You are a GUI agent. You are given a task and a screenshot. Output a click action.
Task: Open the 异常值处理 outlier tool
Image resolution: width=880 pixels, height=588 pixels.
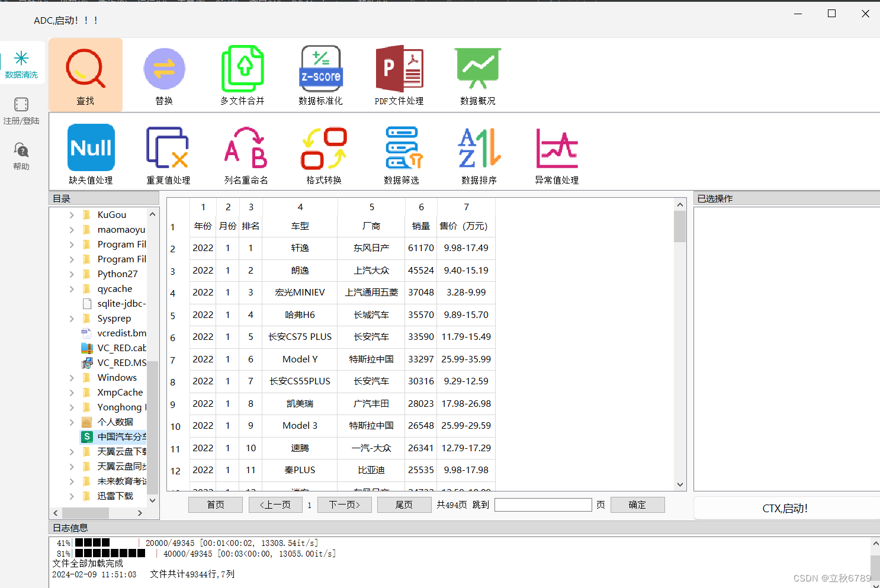point(556,153)
